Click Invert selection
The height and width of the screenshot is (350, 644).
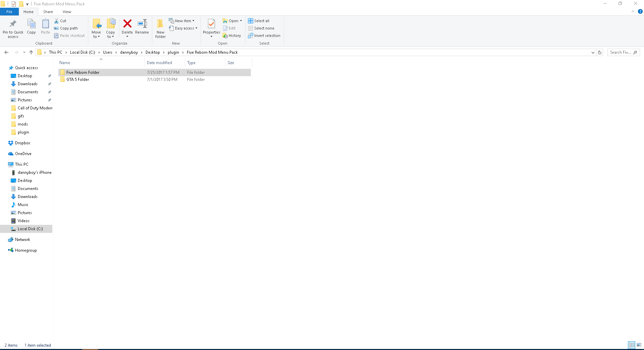click(x=264, y=36)
